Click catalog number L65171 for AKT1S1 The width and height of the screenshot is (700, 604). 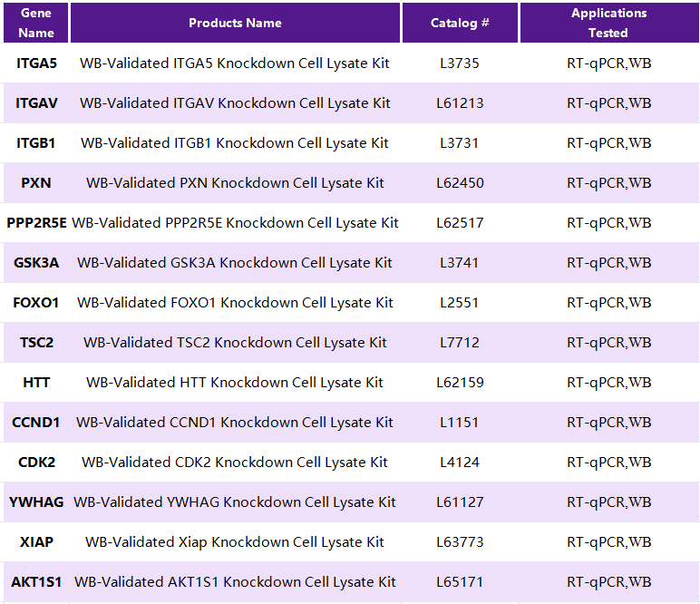(460, 582)
